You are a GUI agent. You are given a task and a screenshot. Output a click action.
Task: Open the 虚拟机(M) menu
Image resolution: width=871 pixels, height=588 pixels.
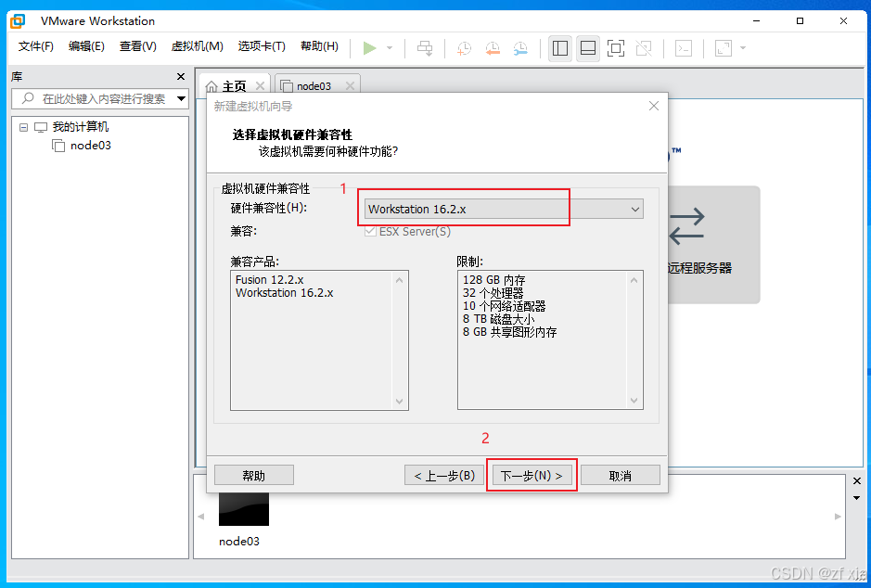[x=198, y=46]
